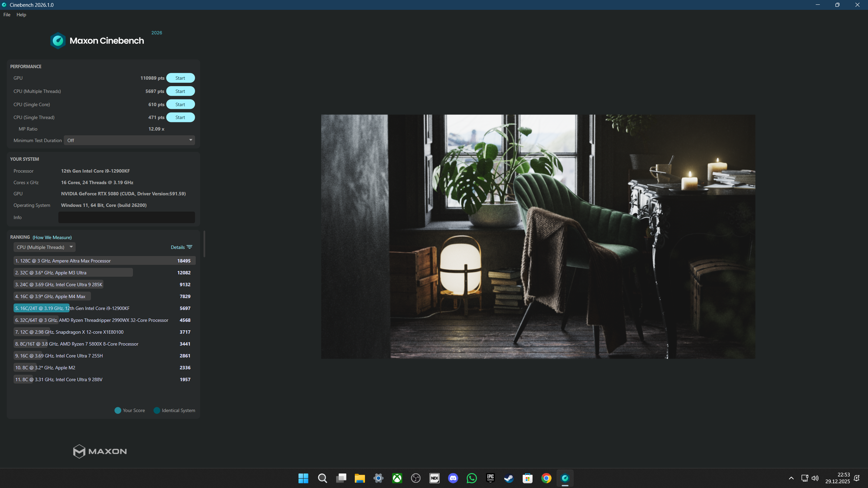Image resolution: width=868 pixels, height=488 pixels.
Task: Start the GPU benchmark
Action: pos(180,78)
